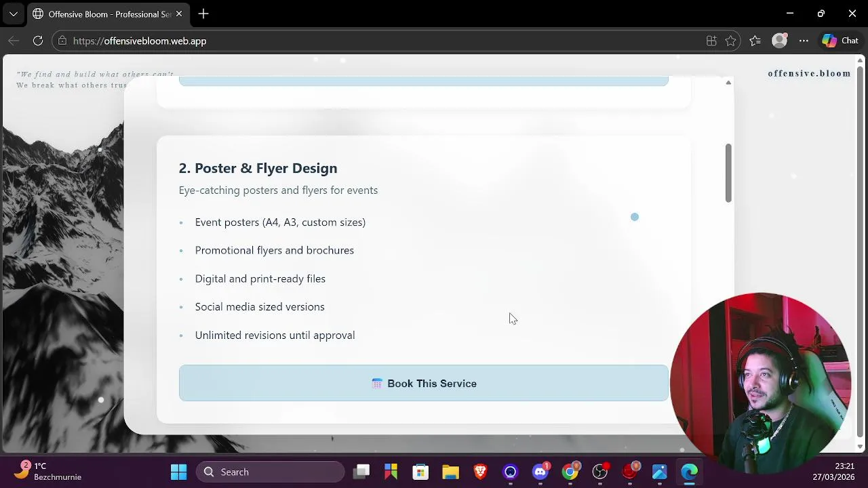Switch to Microsoft Edge on the taskbar
The width and height of the screenshot is (868, 488).
pos(690,472)
